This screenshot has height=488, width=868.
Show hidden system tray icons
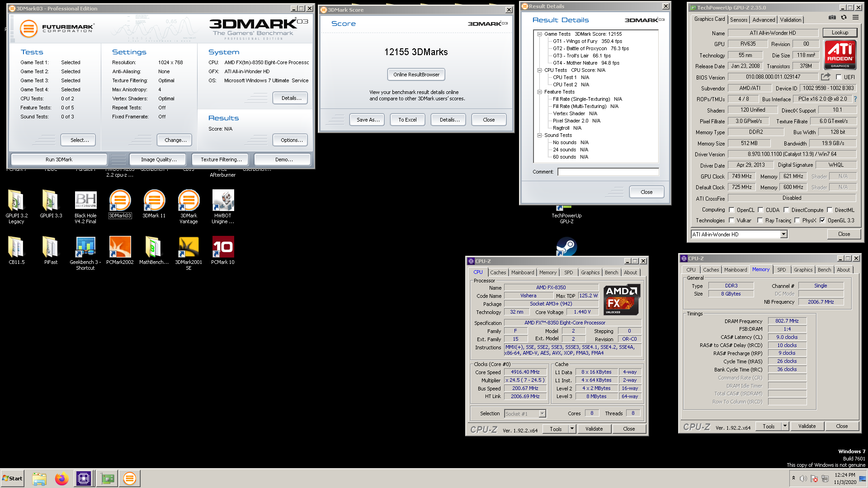[x=793, y=479]
